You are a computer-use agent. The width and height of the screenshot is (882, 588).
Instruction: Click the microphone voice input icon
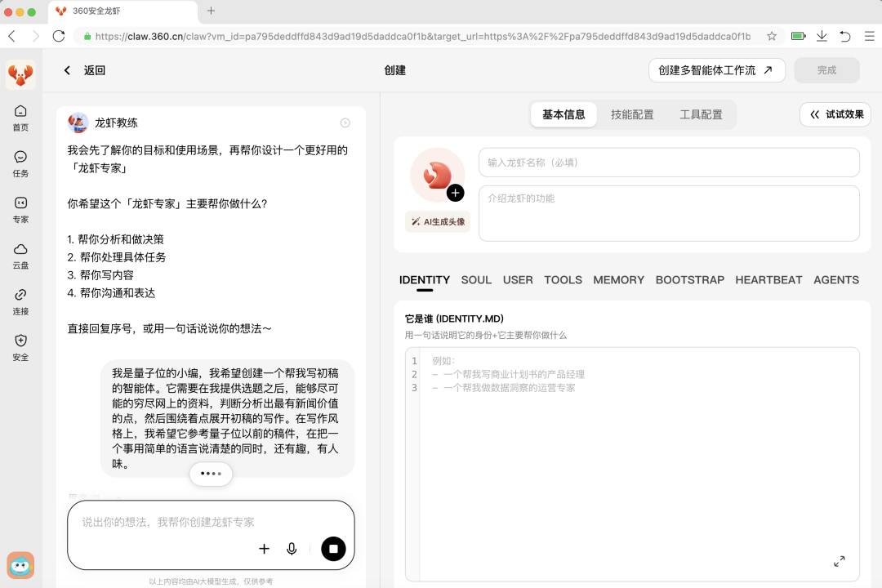coord(292,549)
